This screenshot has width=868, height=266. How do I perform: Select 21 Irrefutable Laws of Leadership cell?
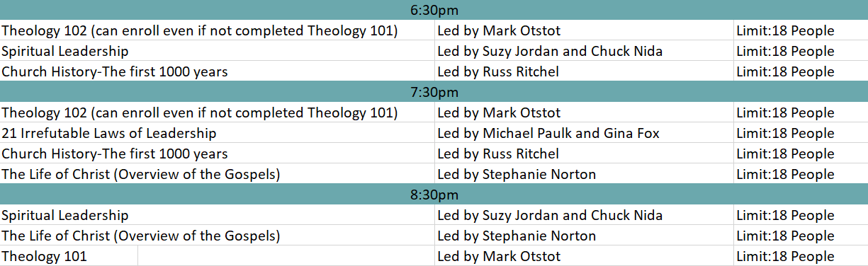tap(217, 133)
